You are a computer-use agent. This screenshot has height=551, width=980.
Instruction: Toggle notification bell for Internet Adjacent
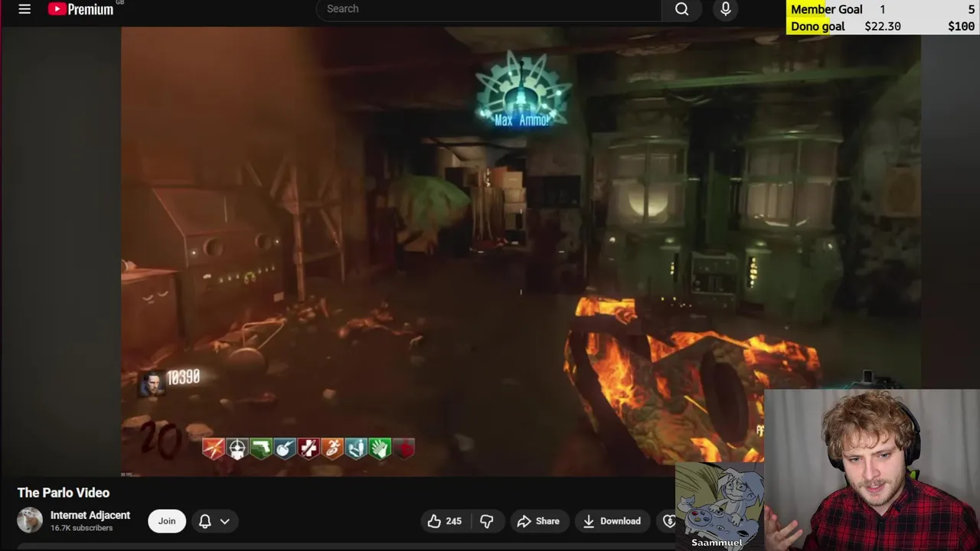point(204,521)
